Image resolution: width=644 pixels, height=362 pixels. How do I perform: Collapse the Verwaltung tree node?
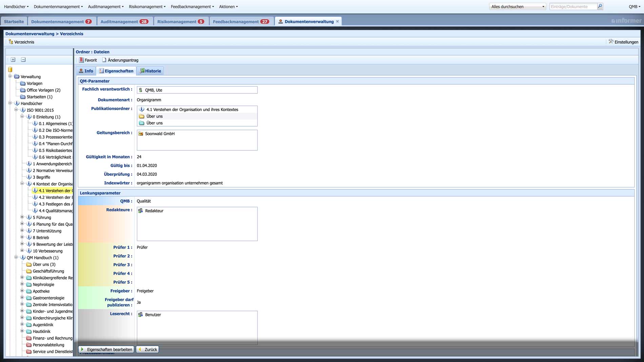[x=10, y=76]
